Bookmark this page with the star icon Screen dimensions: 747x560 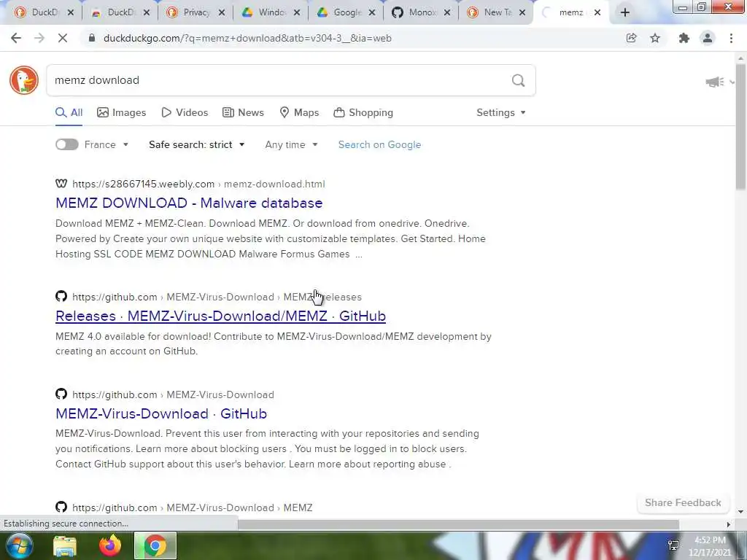point(655,38)
